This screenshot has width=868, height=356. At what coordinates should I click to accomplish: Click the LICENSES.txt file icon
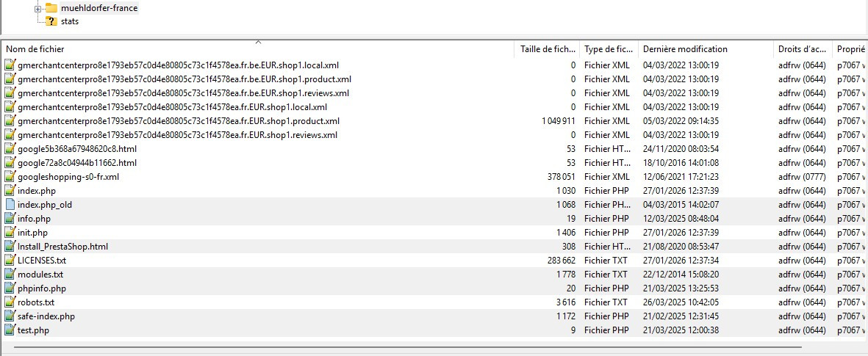pyautogui.click(x=10, y=261)
